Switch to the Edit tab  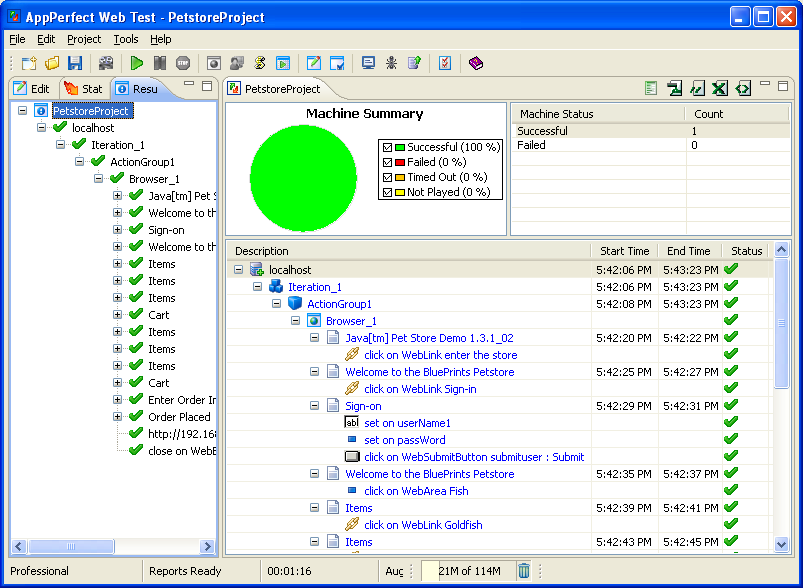32,89
